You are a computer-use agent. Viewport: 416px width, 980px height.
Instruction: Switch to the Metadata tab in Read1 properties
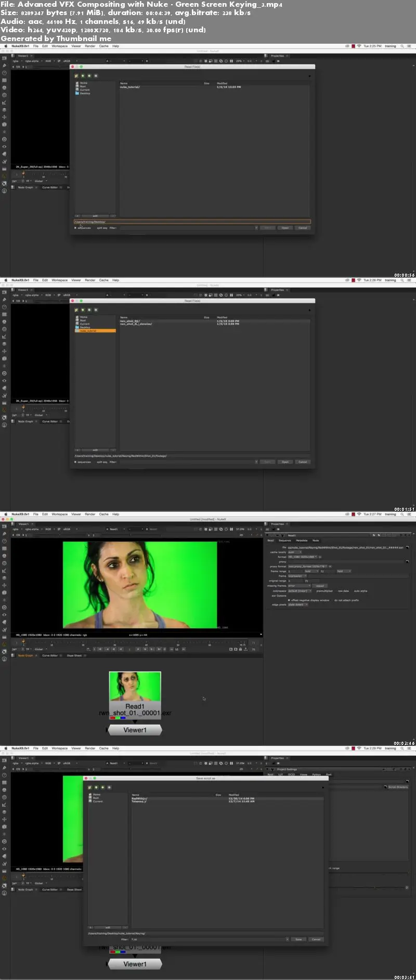pos(302,540)
